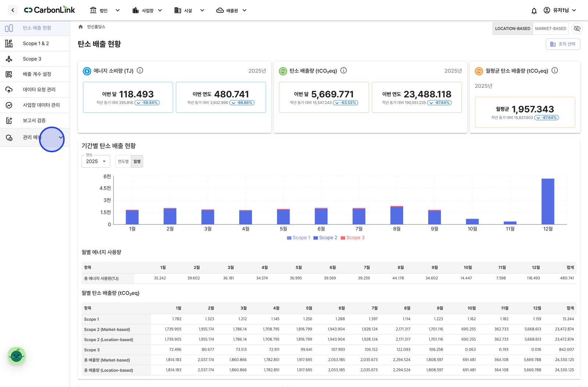Click the CarbonLink logo
This screenshot has width=588, height=387.
click(x=49, y=10)
